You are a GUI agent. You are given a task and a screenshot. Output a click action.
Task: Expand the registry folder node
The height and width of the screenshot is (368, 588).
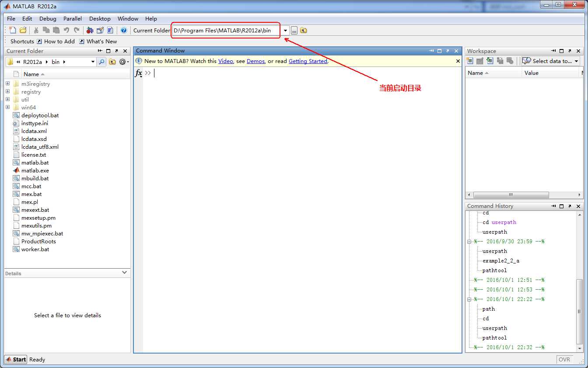(x=7, y=91)
